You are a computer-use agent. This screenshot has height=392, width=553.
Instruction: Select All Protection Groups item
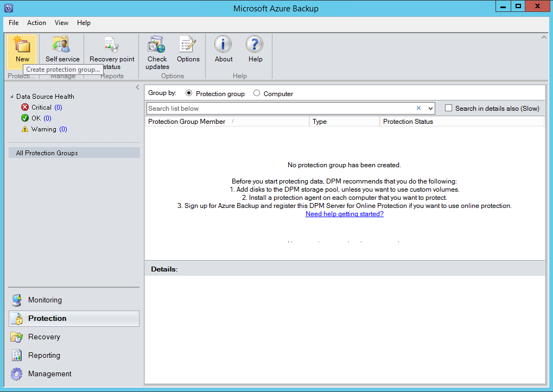[x=47, y=153]
